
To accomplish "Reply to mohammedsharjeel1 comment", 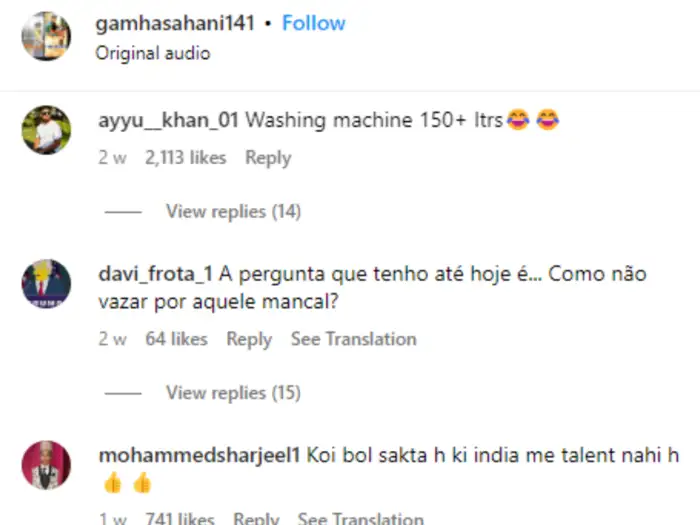I will (x=256, y=519).
